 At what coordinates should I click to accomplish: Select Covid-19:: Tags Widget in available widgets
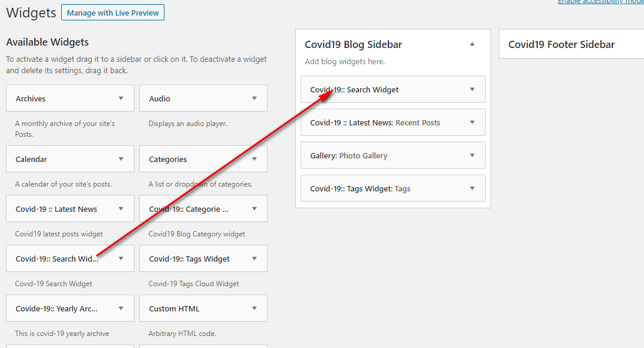[203, 259]
